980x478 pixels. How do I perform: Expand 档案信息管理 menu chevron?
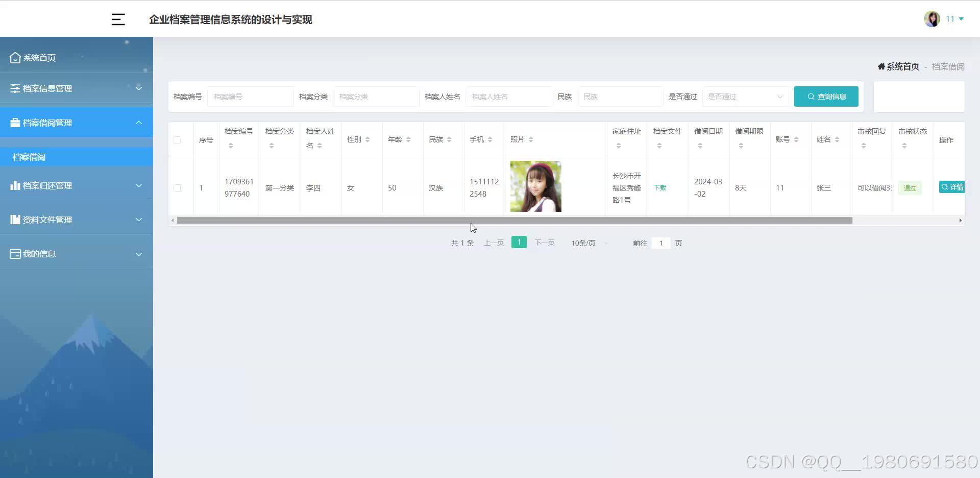pos(139,88)
